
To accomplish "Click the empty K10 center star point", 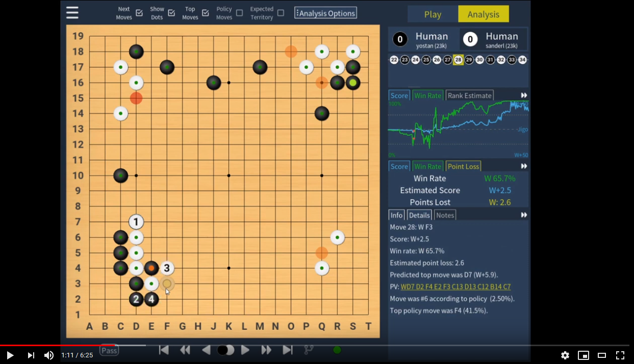I will tap(229, 175).
